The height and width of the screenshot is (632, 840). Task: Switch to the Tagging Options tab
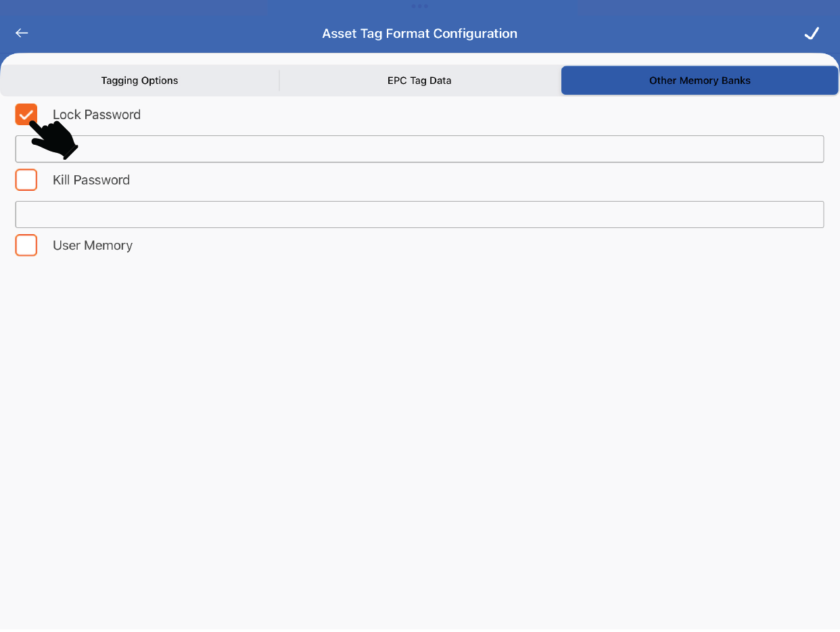[x=139, y=81]
